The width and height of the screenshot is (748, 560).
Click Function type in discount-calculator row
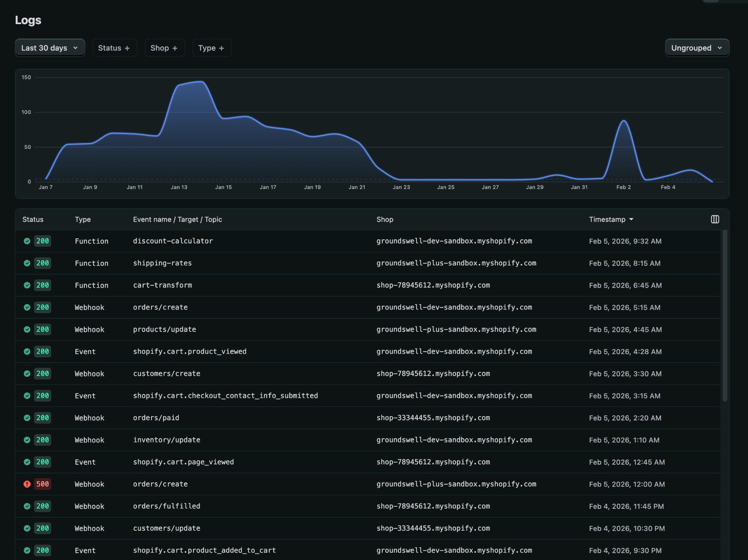[92, 241]
